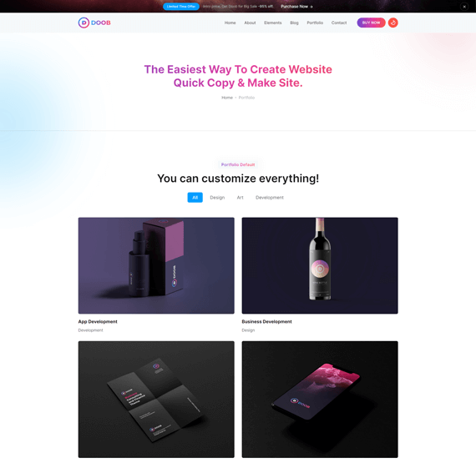The height and width of the screenshot is (463, 476).
Task: Select the Design filter tab
Action: point(217,198)
